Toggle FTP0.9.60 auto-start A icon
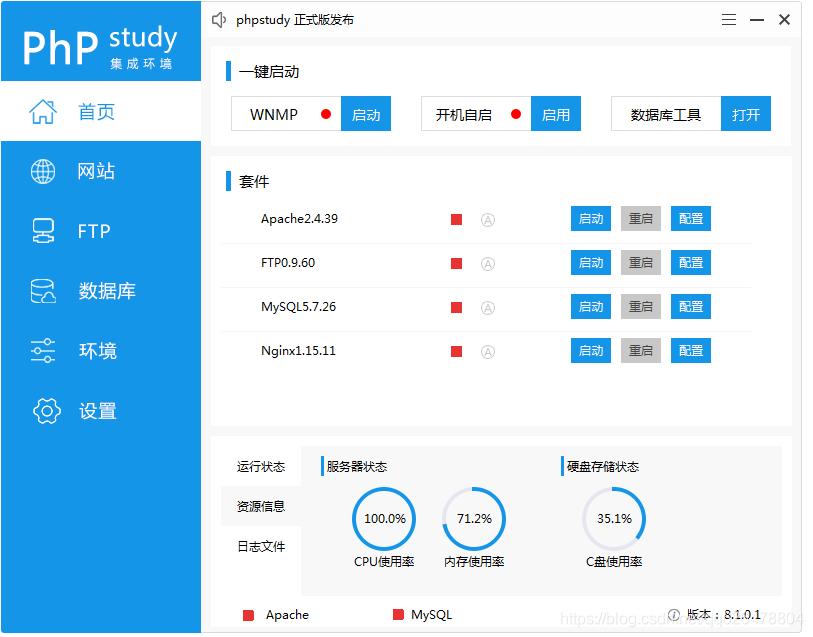The image size is (813, 637). tap(488, 264)
